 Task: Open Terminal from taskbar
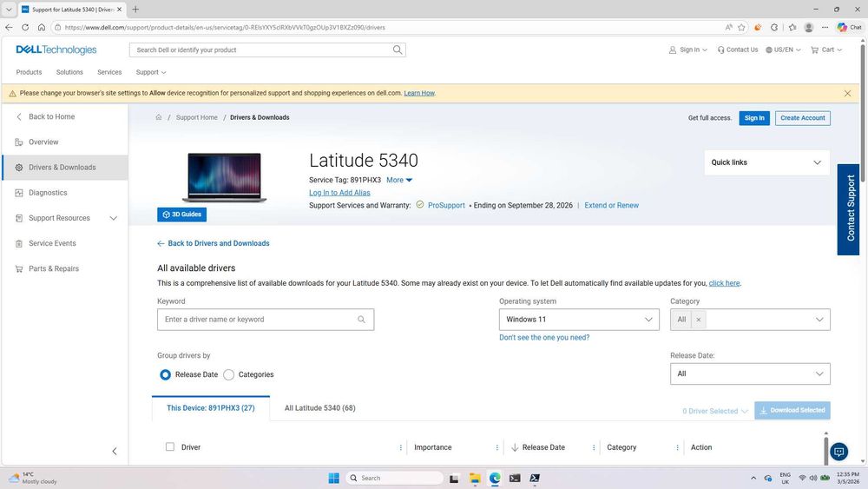pyautogui.click(x=515, y=478)
